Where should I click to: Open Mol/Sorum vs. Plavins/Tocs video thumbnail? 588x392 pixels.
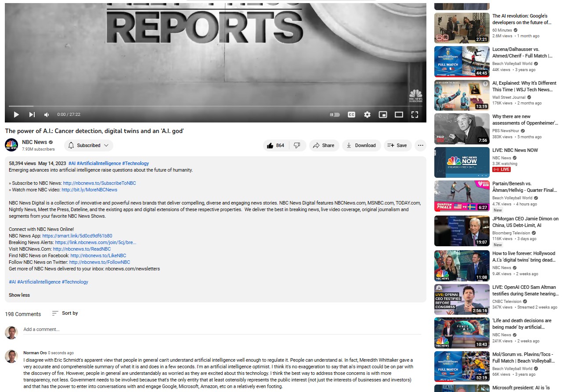pyautogui.click(x=462, y=367)
